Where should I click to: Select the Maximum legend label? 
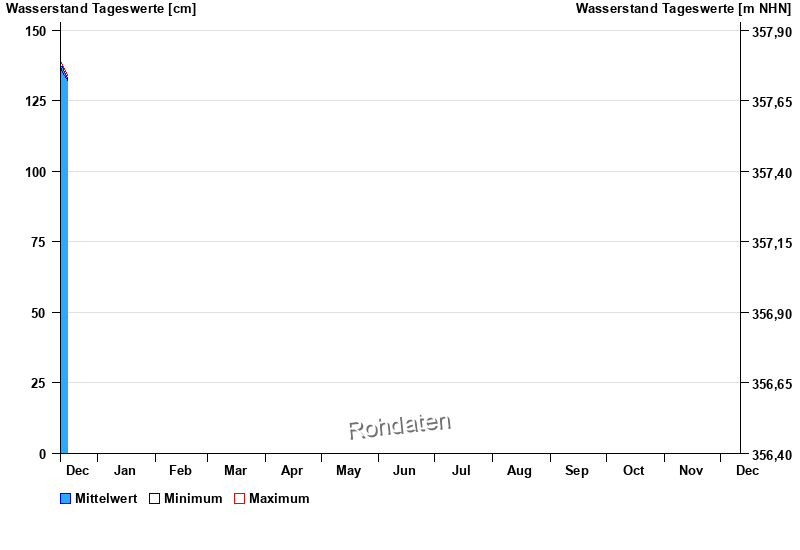click(279, 499)
